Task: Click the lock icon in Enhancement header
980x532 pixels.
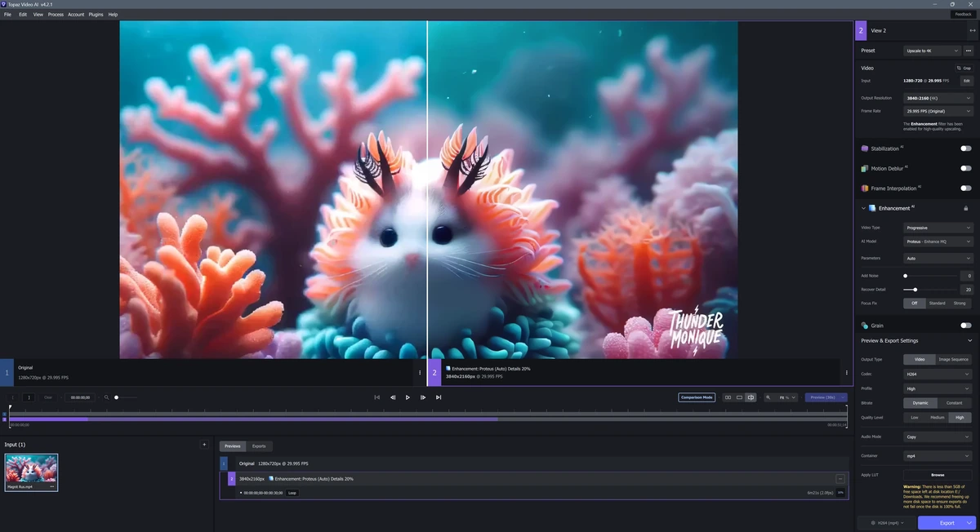Action: [x=966, y=208]
